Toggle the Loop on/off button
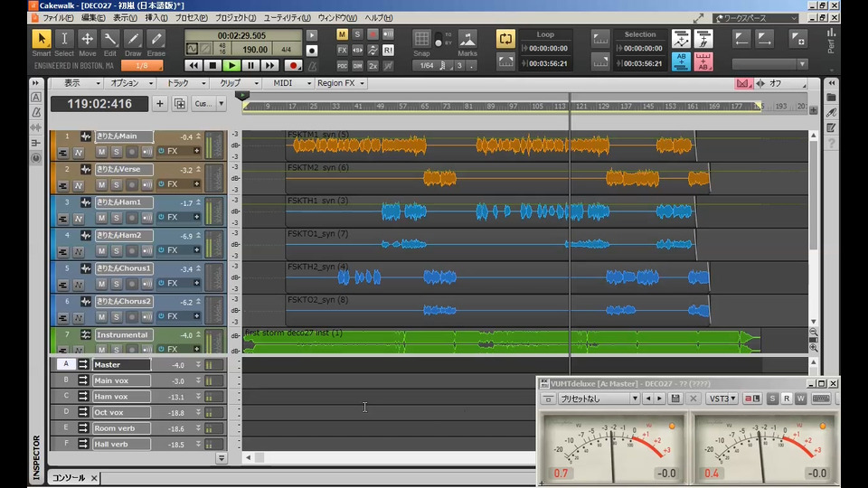 [506, 39]
